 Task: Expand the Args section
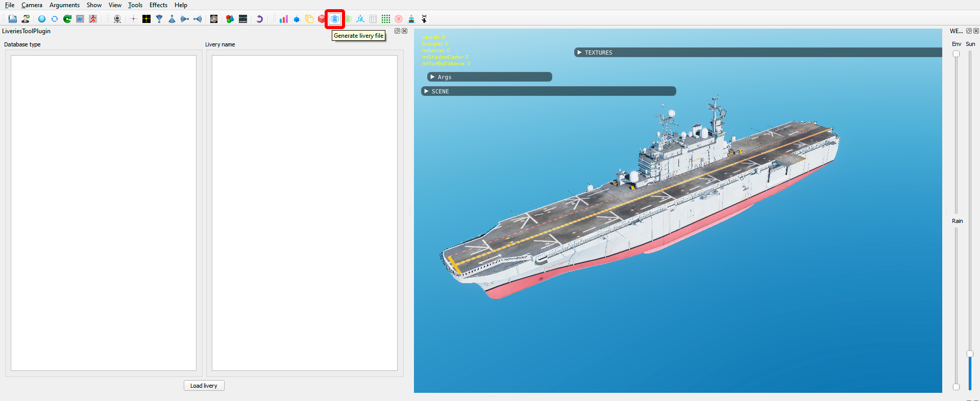[x=489, y=77]
